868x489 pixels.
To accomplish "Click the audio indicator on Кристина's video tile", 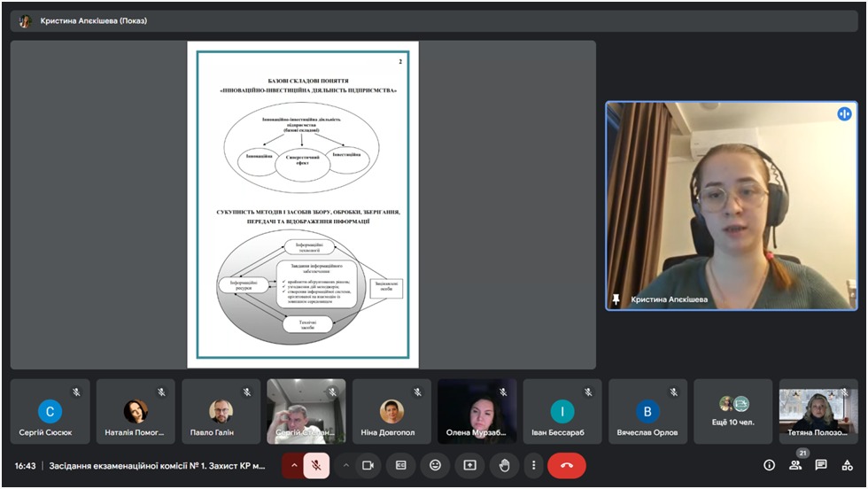I will [844, 114].
